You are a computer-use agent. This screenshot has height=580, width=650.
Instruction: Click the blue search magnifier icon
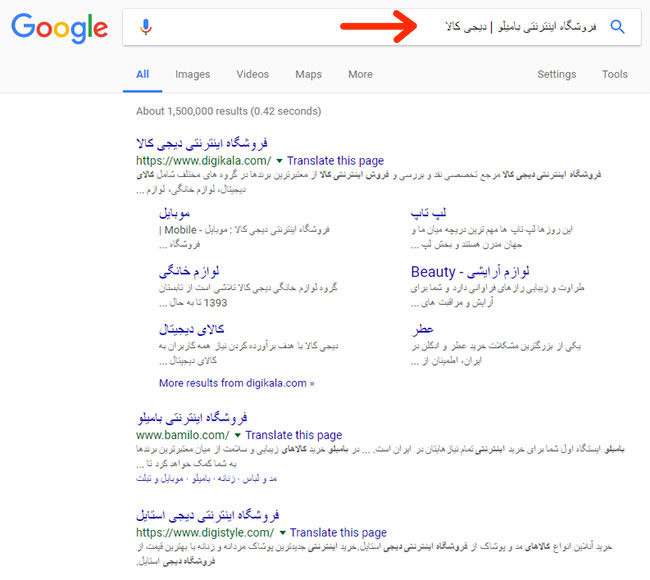tap(617, 27)
